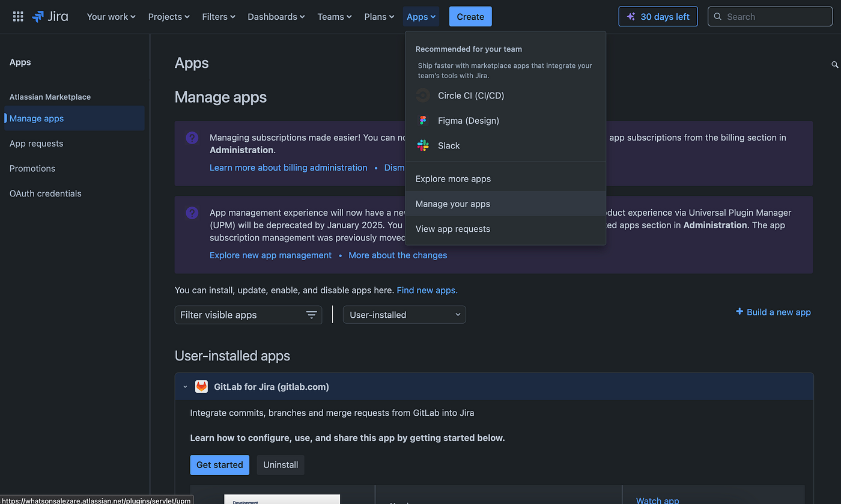Focus the Search field in top bar
Viewport: 841px width, 504px height.
click(x=771, y=17)
